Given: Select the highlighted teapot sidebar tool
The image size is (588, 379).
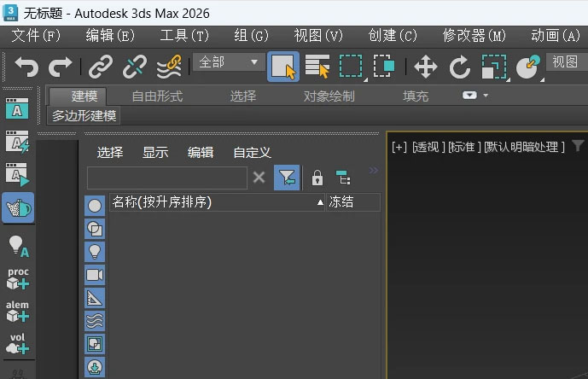Looking at the screenshot, I should click(x=18, y=207).
